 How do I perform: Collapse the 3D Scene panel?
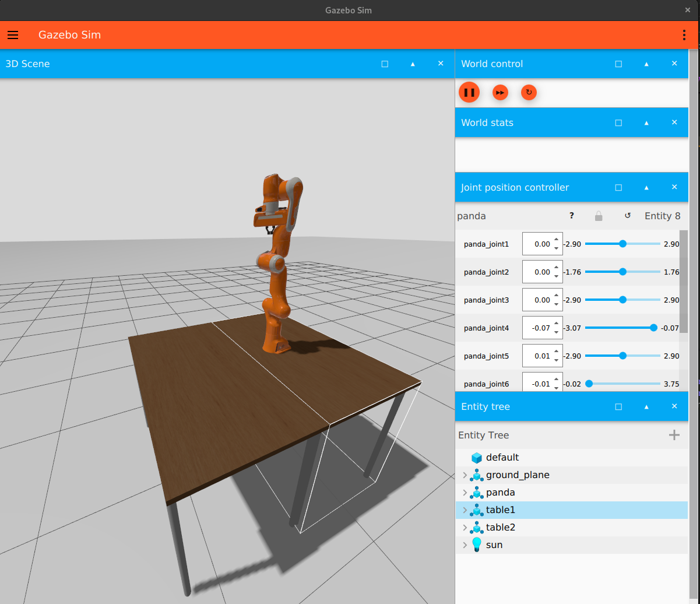tap(413, 64)
